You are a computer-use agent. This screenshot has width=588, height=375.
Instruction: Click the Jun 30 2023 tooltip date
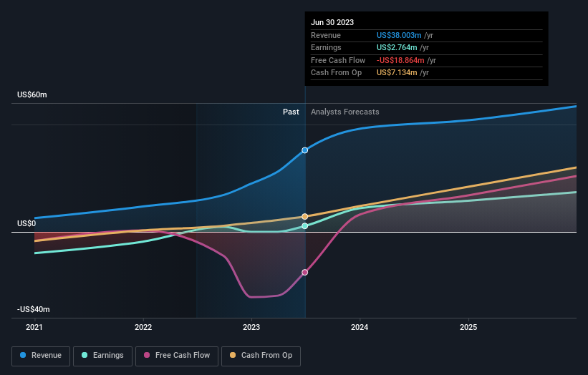pyautogui.click(x=332, y=22)
